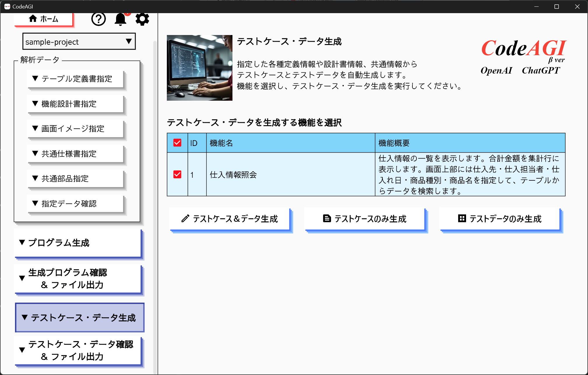Image resolution: width=588 pixels, height=375 pixels.
Task: Expand テーブル定義書指定 section
Action: pyautogui.click(x=75, y=79)
